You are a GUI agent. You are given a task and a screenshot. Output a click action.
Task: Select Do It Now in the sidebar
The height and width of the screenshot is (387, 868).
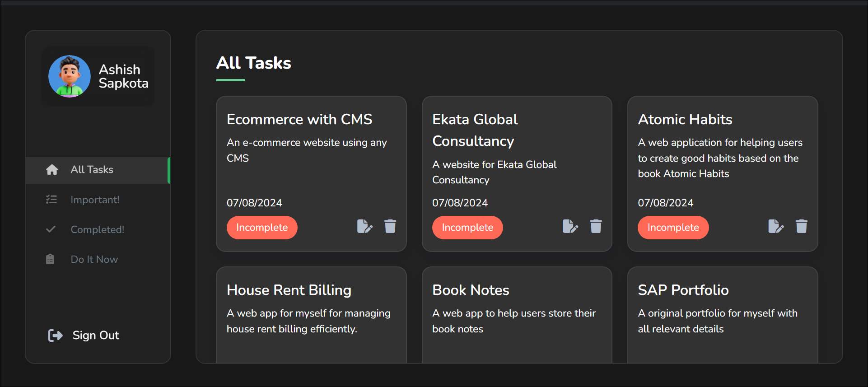94,259
